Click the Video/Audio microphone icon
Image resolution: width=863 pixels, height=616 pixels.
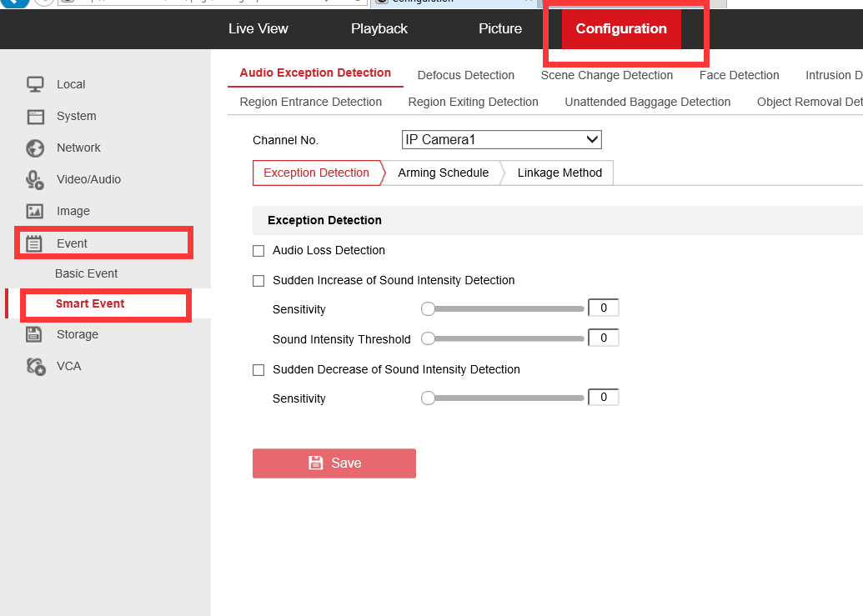tap(35, 179)
